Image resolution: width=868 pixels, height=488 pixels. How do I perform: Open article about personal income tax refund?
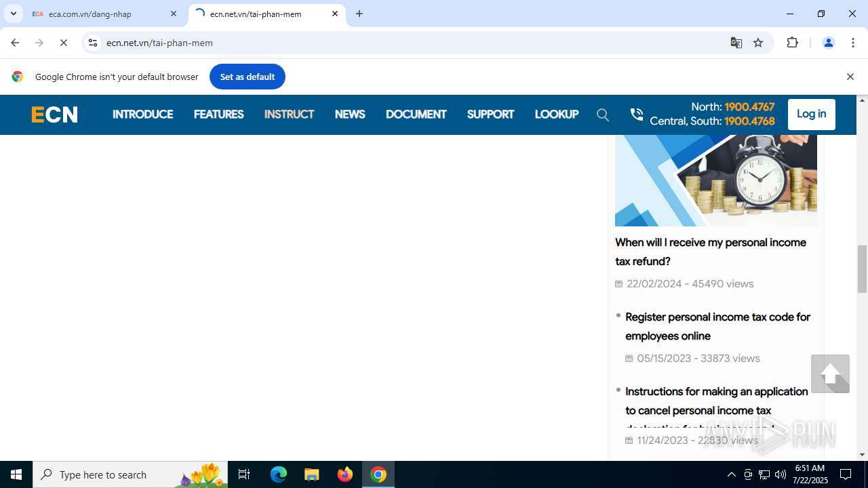click(711, 251)
